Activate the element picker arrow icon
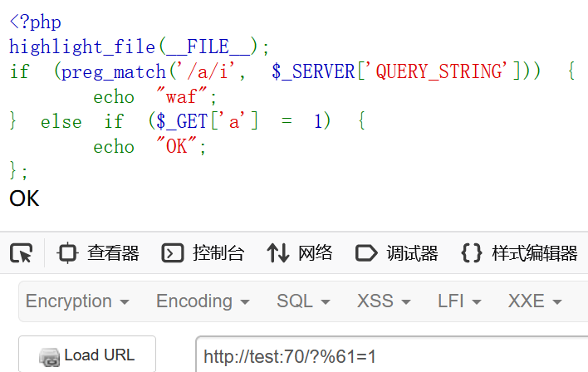588x372 pixels. coord(22,253)
